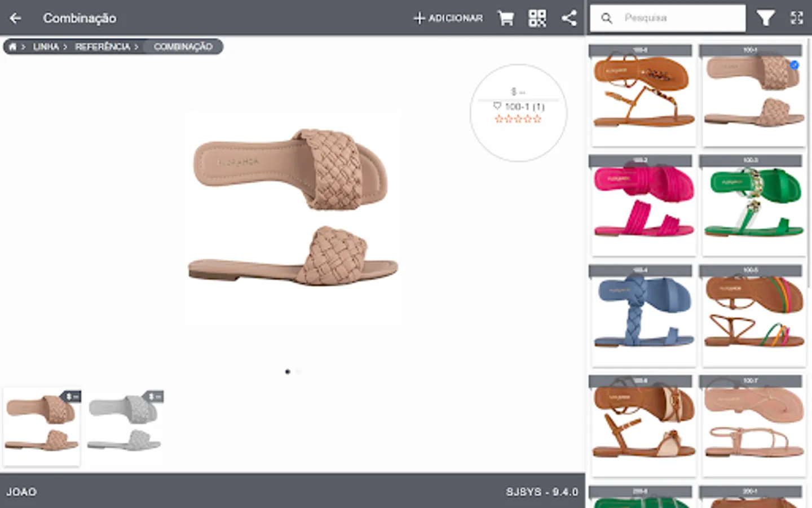This screenshot has height=508, width=812.
Task: Click the main beige braided slide image
Action: 293,217
